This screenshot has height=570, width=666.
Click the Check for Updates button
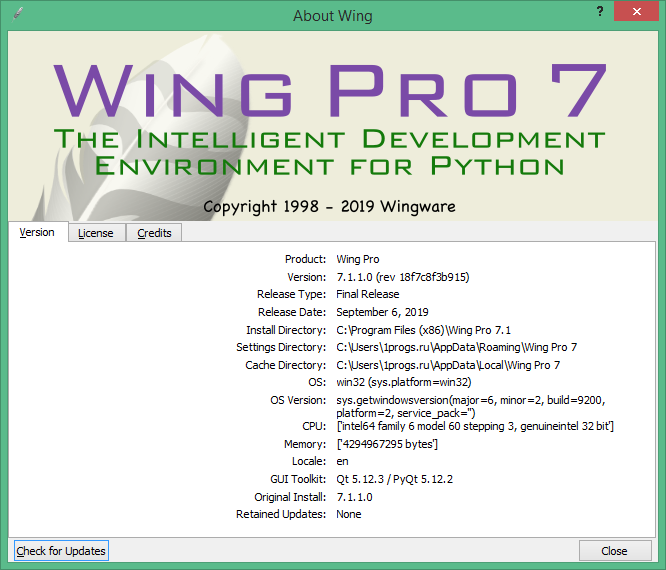pos(61,551)
